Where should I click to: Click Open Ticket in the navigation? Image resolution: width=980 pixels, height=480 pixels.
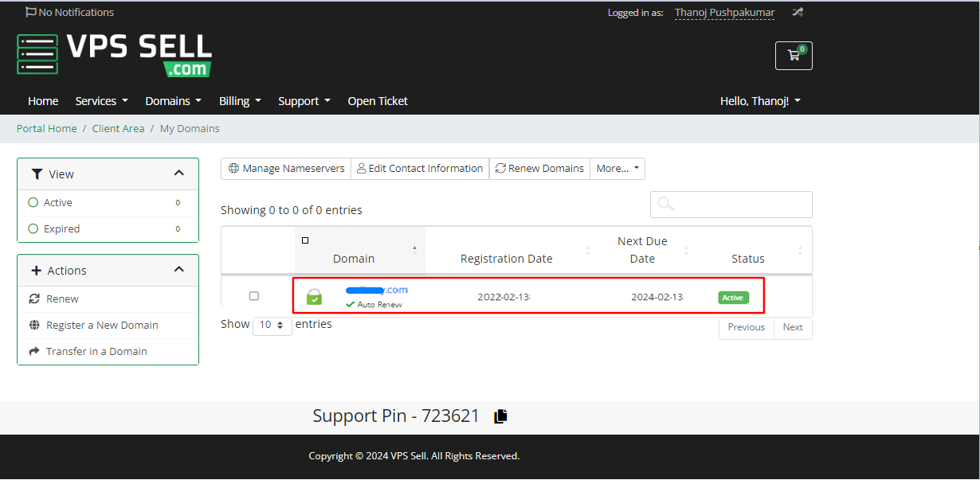pyautogui.click(x=378, y=101)
